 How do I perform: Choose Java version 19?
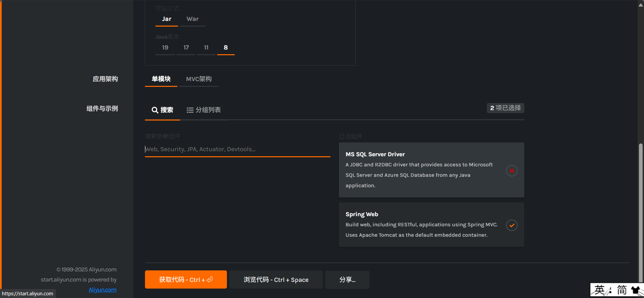165,47
